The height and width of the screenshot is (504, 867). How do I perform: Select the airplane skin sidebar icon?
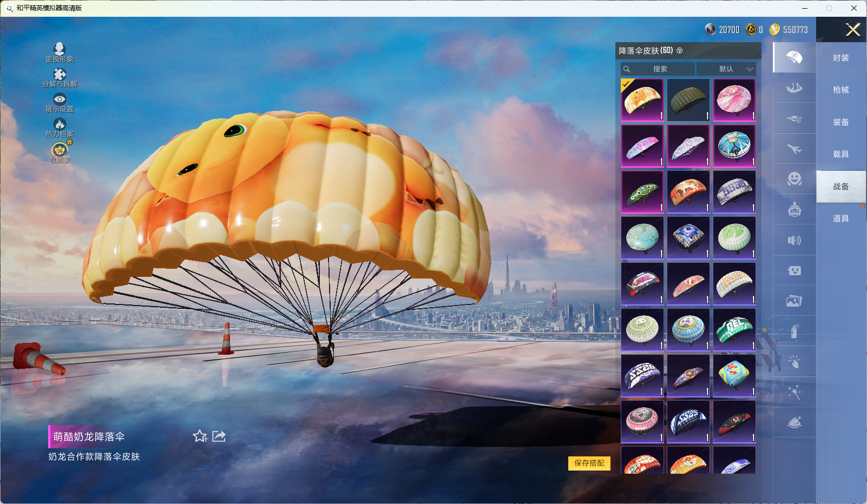pos(794,149)
